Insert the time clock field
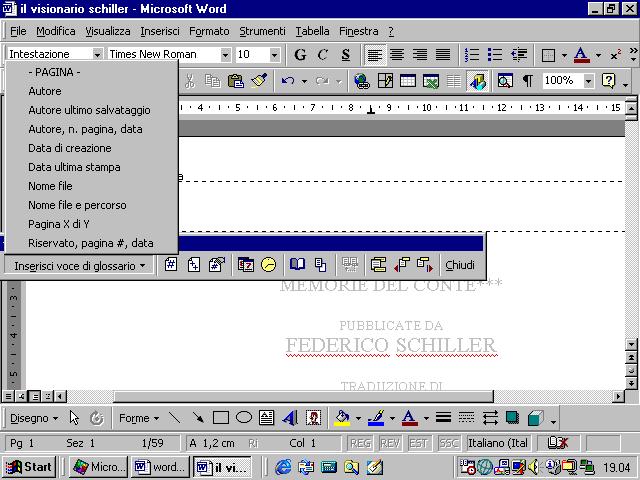 (268, 265)
